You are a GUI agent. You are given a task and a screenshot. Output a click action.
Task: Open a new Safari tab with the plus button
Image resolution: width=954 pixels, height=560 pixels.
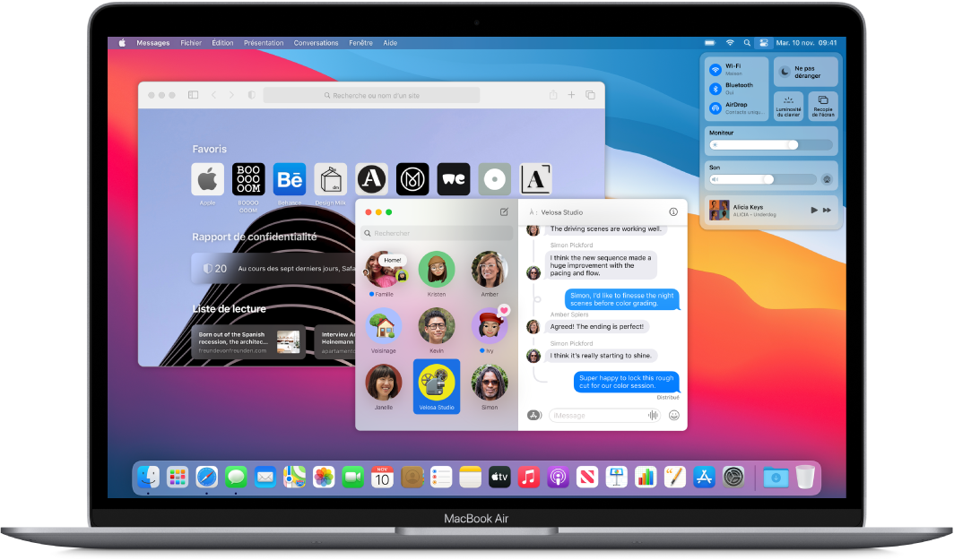pos(571,94)
